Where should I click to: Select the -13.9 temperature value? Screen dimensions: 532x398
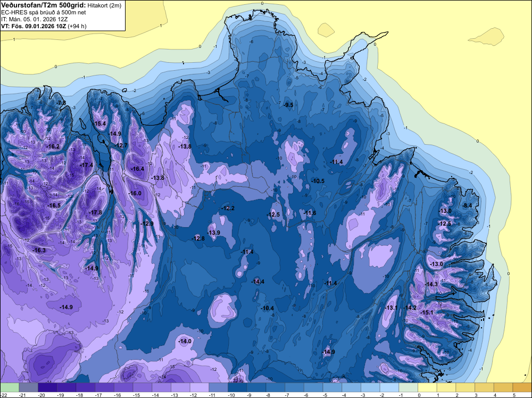[x=213, y=233]
